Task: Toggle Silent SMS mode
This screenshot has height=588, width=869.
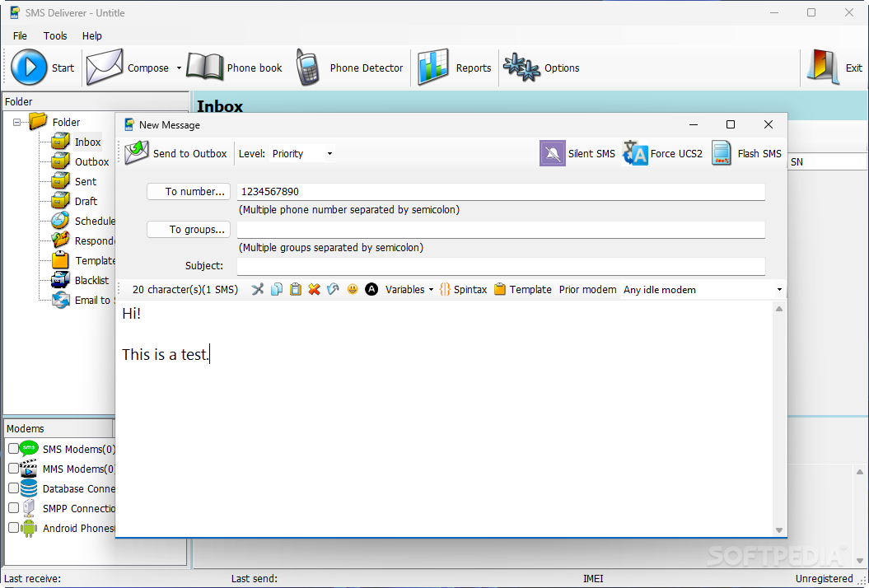Action: (577, 153)
